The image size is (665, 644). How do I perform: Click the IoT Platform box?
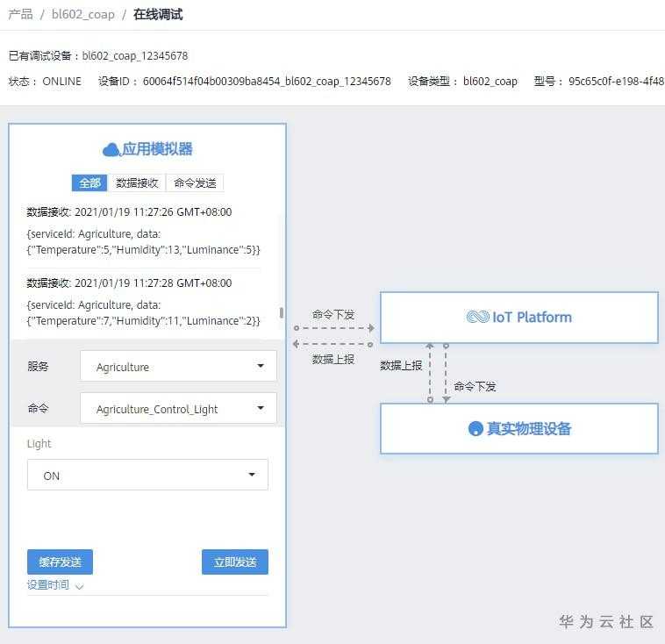(x=519, y=318)
